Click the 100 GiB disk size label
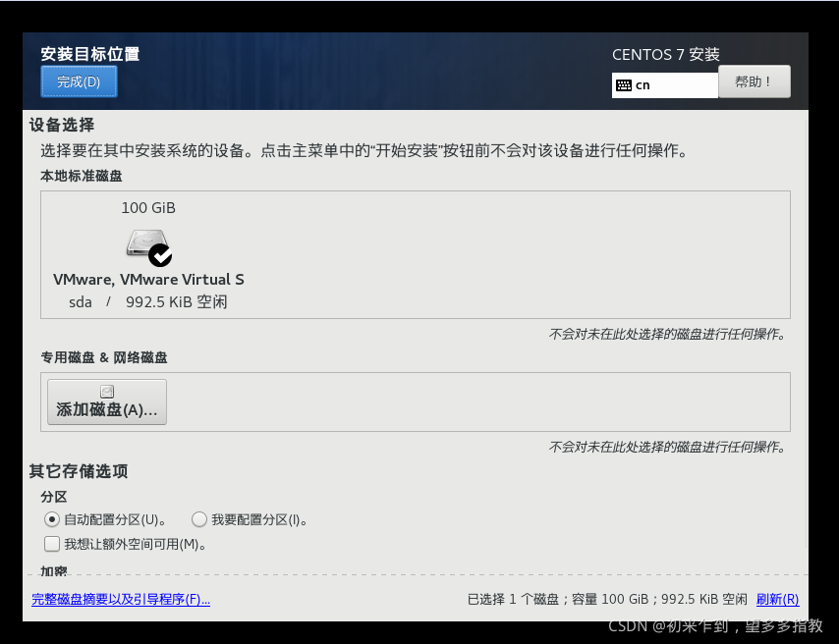Screen dimensions: 839x644 [x=148, y=207]
